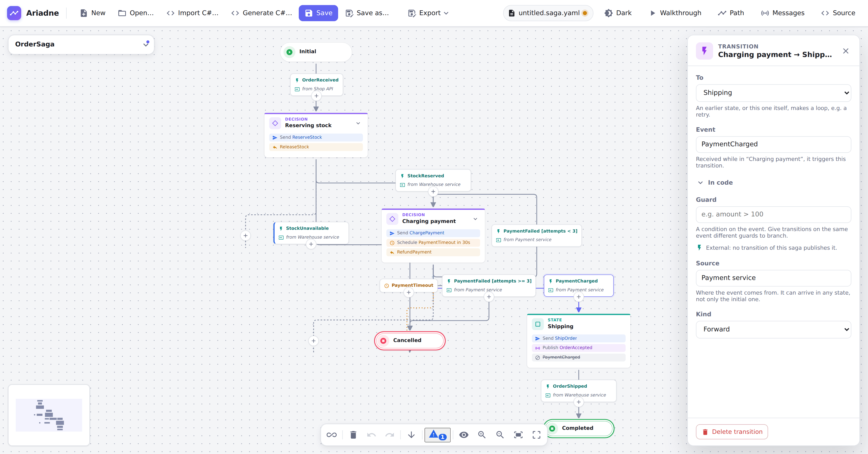Screen dimensions: 868x454
Task: Click Open… in the top bar
Action: [136, 13]
